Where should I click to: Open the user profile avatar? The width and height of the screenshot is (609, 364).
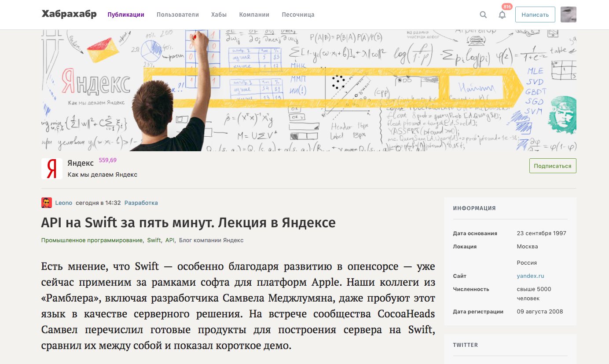[569, 15]
